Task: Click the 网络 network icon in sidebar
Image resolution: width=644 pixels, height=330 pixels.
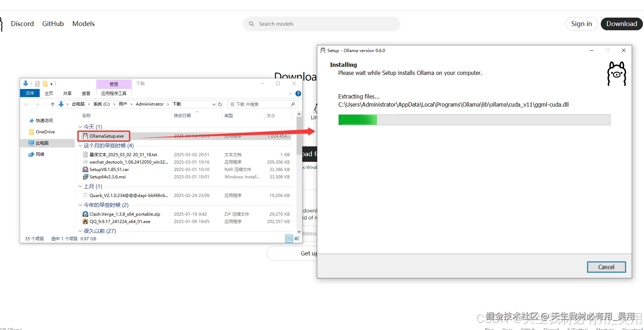Action: [x=31, y=154]
